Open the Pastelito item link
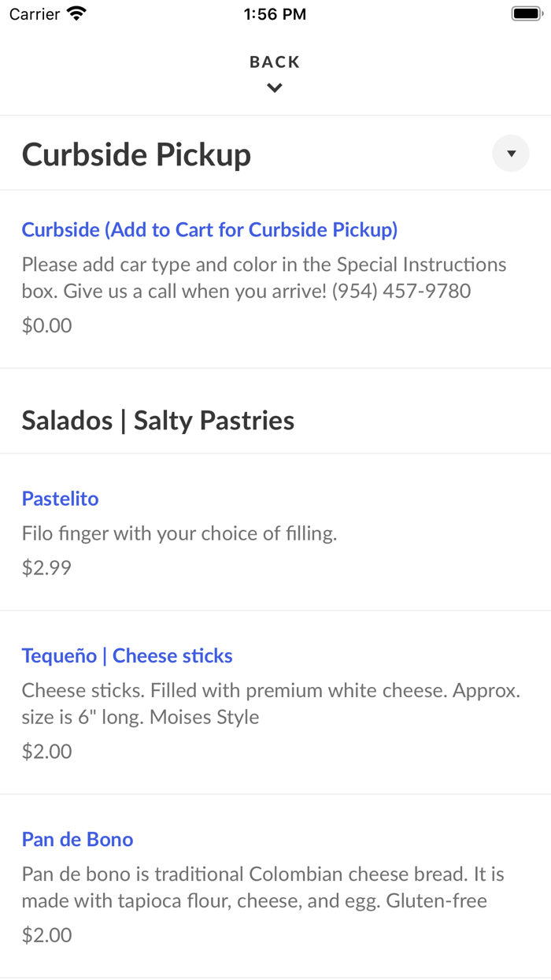551x980 pixels. tap(60, 499)
